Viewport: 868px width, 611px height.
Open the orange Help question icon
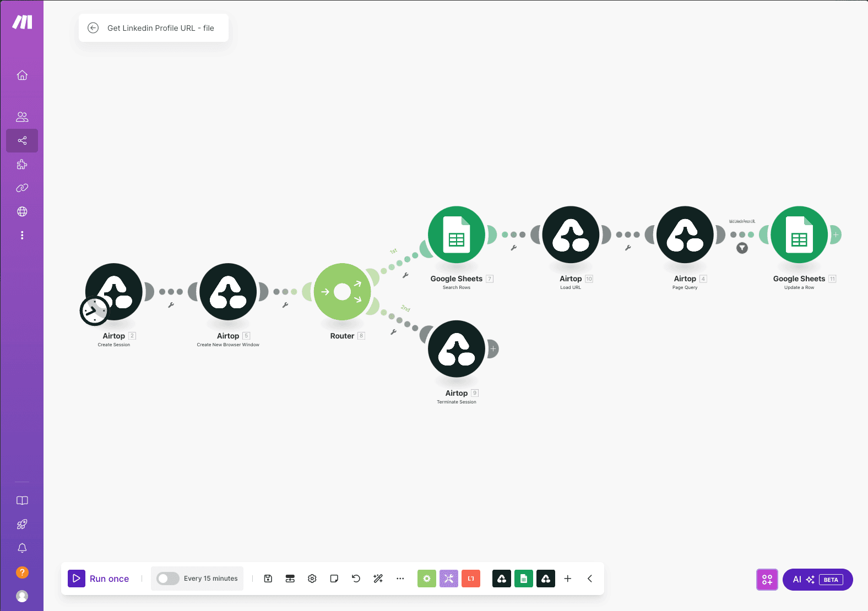pos(22,572)
